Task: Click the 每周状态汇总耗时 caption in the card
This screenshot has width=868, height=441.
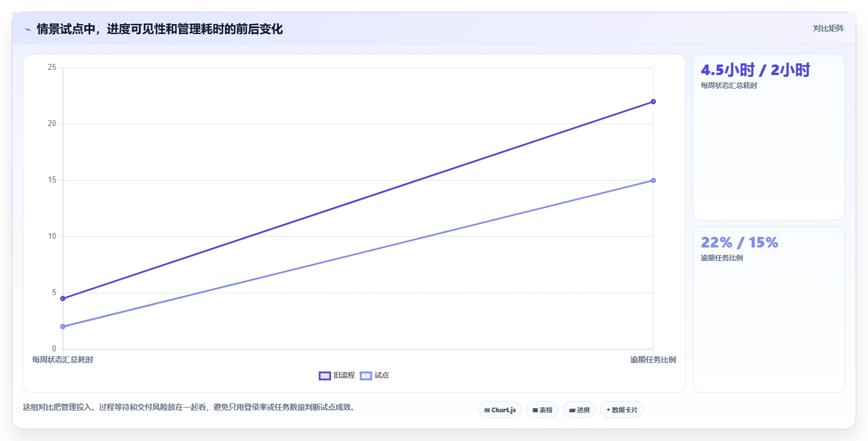Action: [729, 86]
